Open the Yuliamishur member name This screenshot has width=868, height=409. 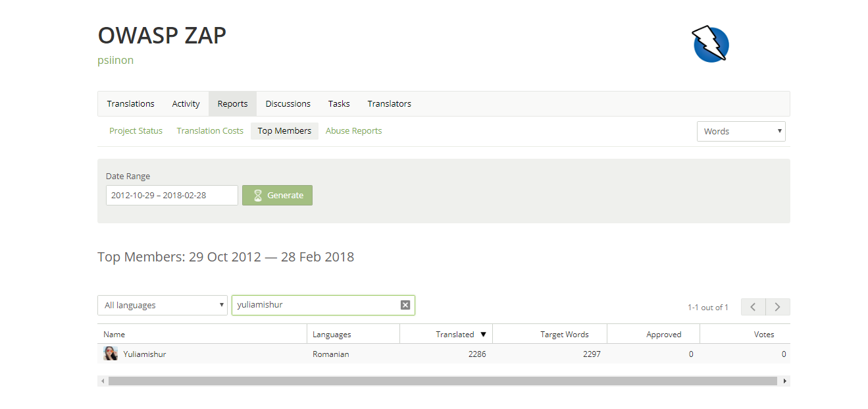(145, 354)
